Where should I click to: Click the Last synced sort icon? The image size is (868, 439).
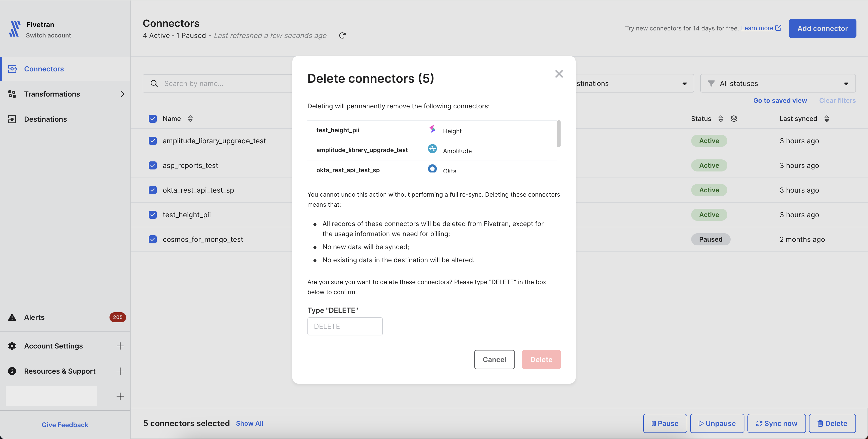click(827, 119)
